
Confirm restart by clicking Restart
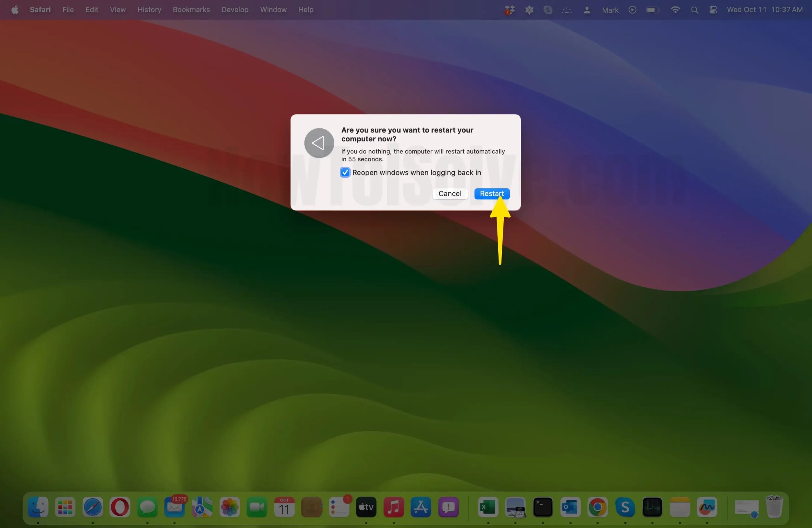coord(491,193)
